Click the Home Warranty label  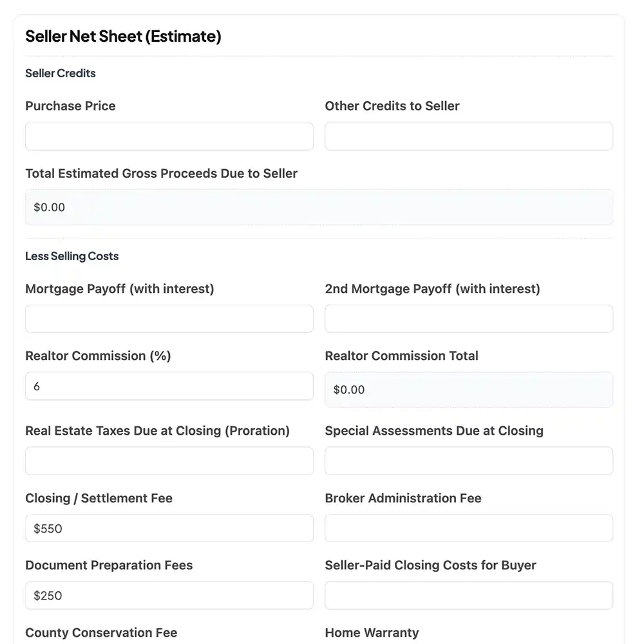pos(372,632)
